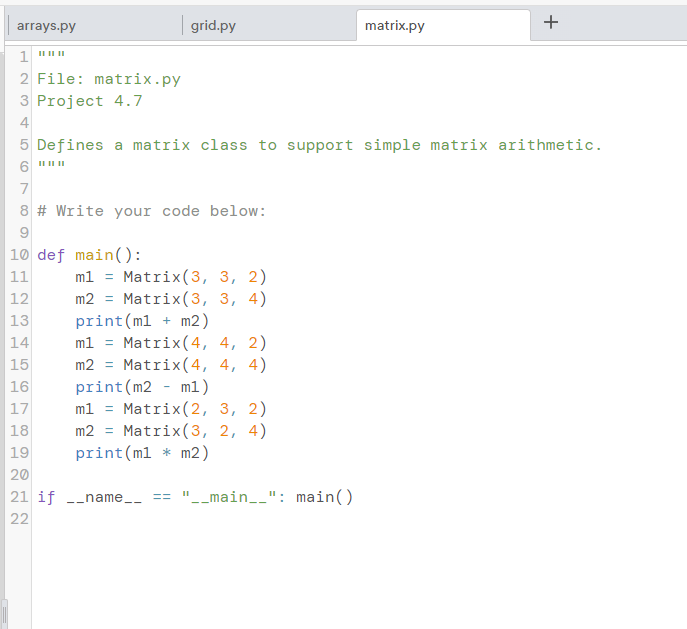The image size is (687, 629).
Task: Place cursor on '# Write your code below:' comment
Action: 152,211
